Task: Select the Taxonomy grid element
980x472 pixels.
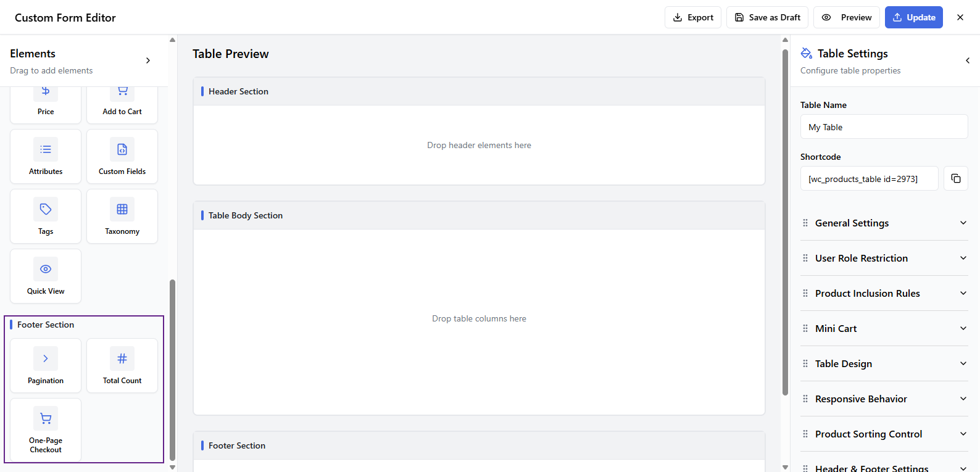Action: click(122, 216)
